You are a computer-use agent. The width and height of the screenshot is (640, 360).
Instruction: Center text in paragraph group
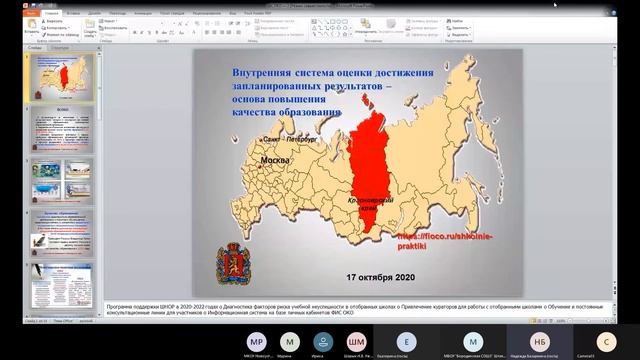(x=215, y=32)
